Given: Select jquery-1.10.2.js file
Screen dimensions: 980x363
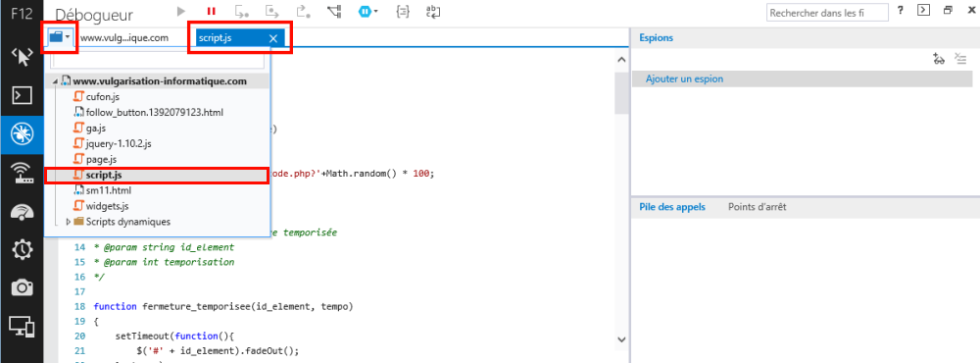Looking at the screenshot, I should pyautogui.click(x=119, y=143).
